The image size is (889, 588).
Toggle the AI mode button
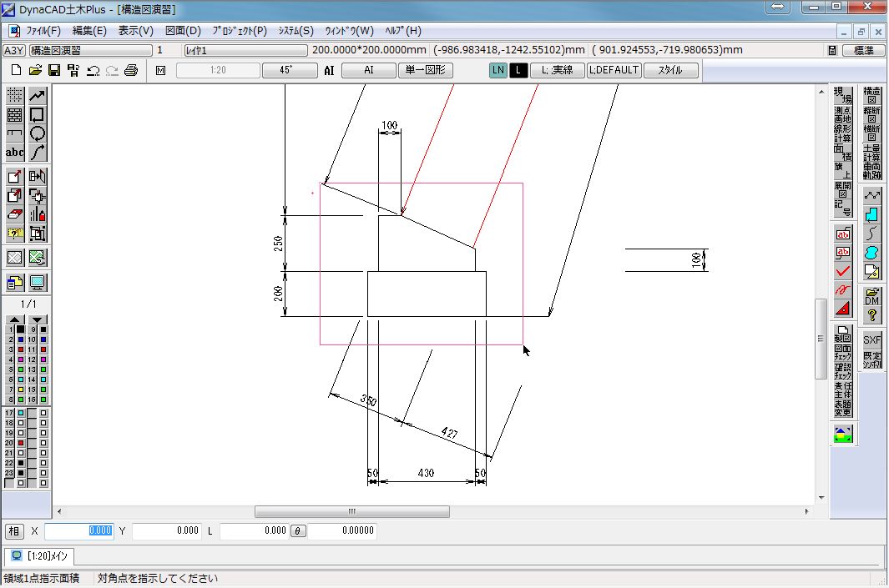pyautogui.click(x=368, y=70)
